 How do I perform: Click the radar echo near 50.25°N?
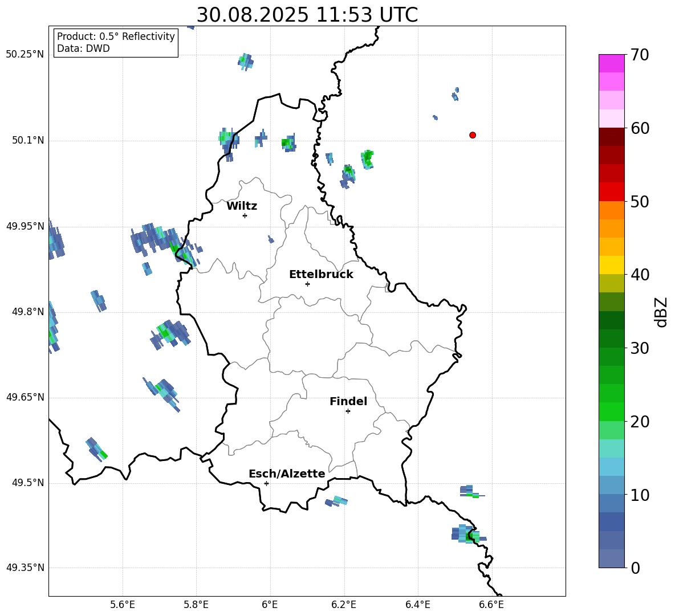(x=246, y=61)
